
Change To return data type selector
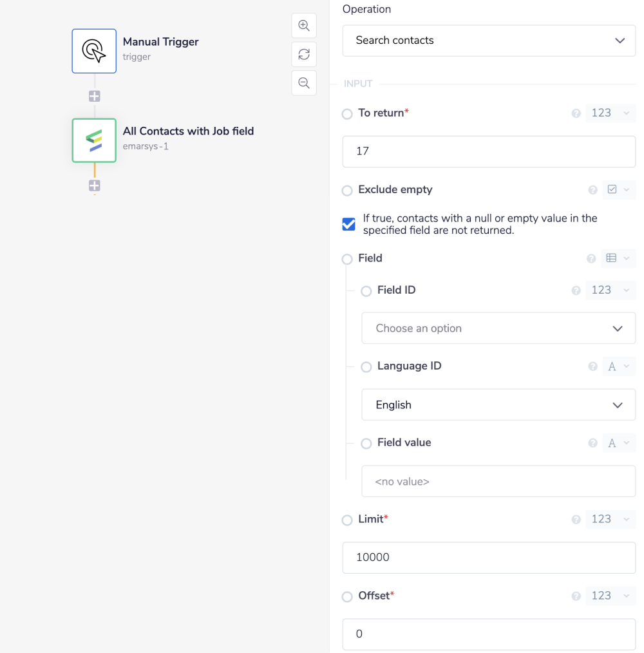(610, 113)
